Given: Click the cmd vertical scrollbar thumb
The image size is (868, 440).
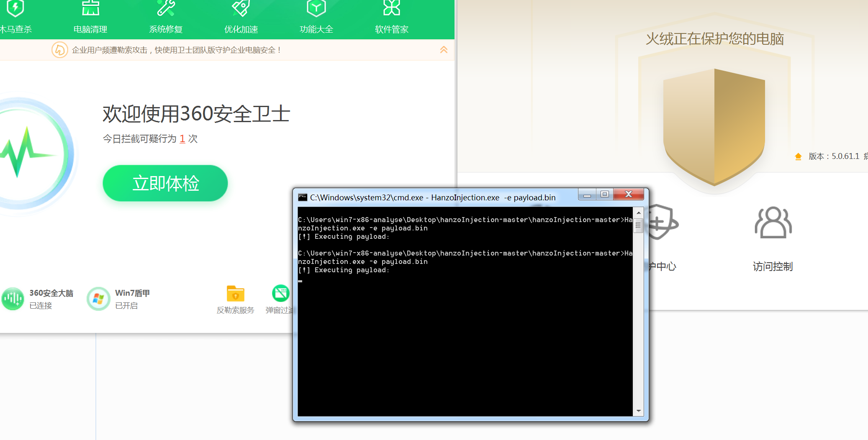Looking at the screenshot, I should click(638, 225).
